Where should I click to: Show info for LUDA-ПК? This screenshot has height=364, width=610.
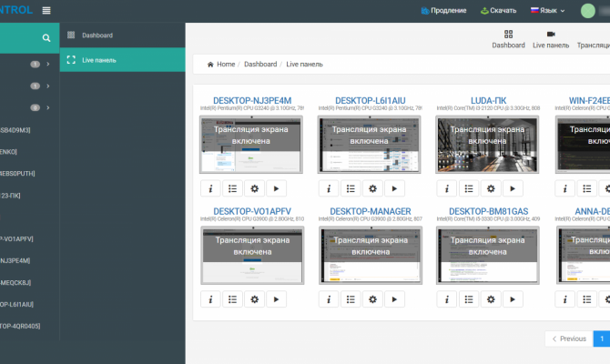[x=447, y=188]
